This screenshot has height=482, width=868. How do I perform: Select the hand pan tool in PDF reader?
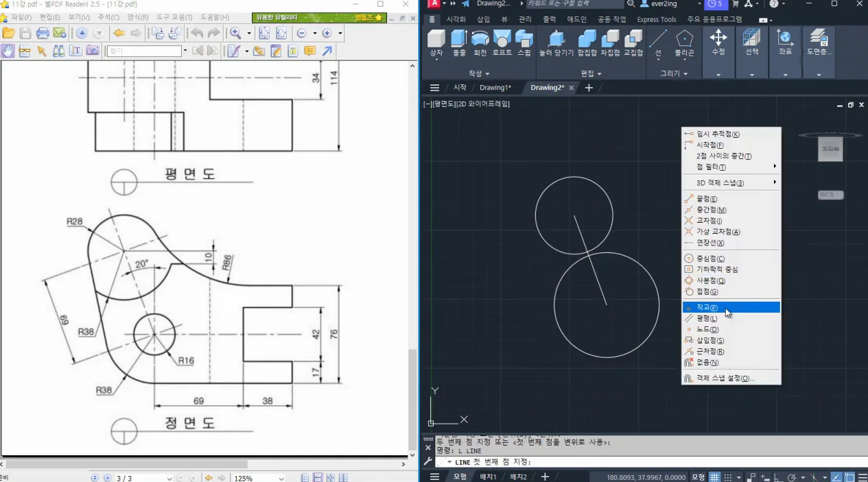[x=8, y=51]
